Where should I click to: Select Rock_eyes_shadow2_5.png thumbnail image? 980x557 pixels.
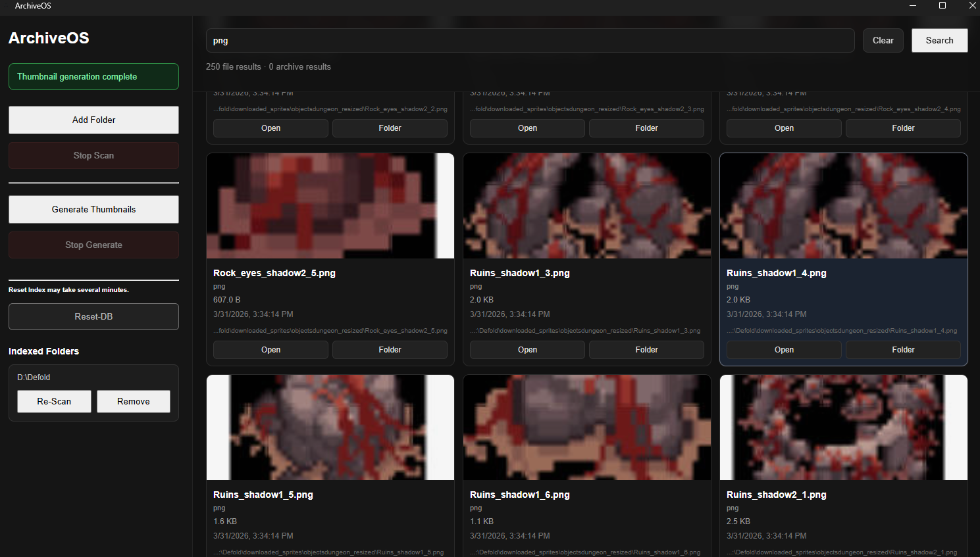click(330, 206)
